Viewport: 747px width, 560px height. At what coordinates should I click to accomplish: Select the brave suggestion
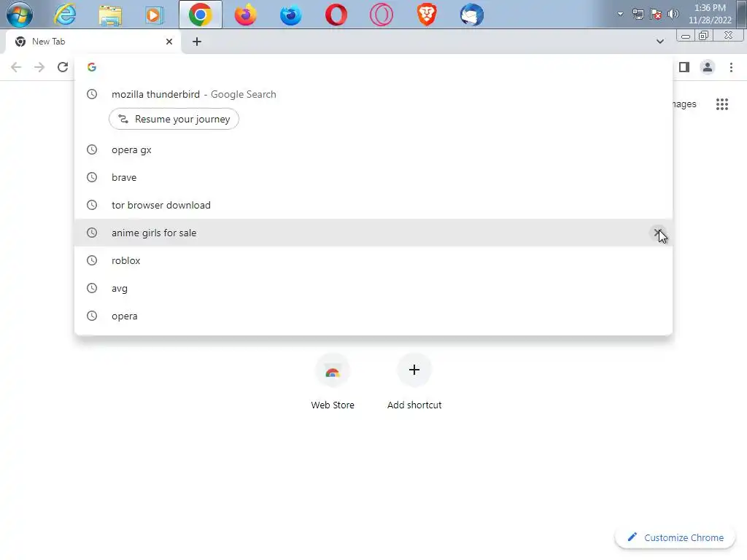pos(373,177)
